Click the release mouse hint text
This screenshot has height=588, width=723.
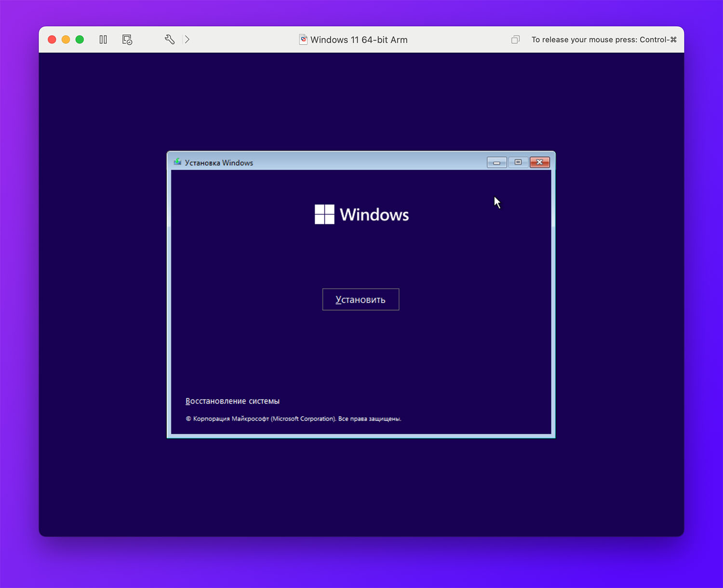tap(603, 40)
